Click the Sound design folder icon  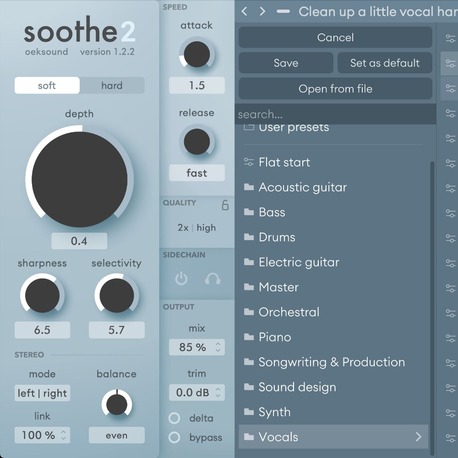tap(249, 387)
